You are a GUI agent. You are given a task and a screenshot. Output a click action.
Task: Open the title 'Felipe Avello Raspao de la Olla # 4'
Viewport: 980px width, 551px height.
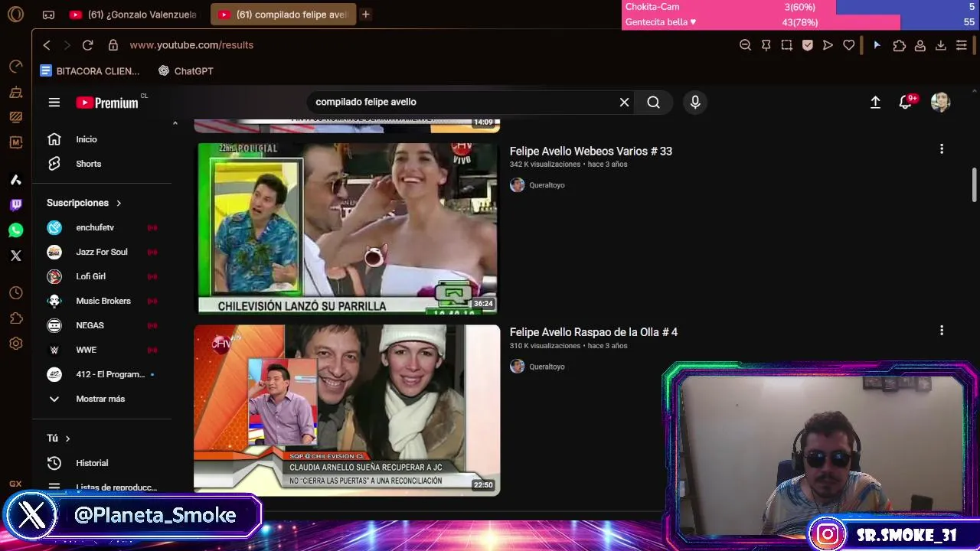(593, 332)
